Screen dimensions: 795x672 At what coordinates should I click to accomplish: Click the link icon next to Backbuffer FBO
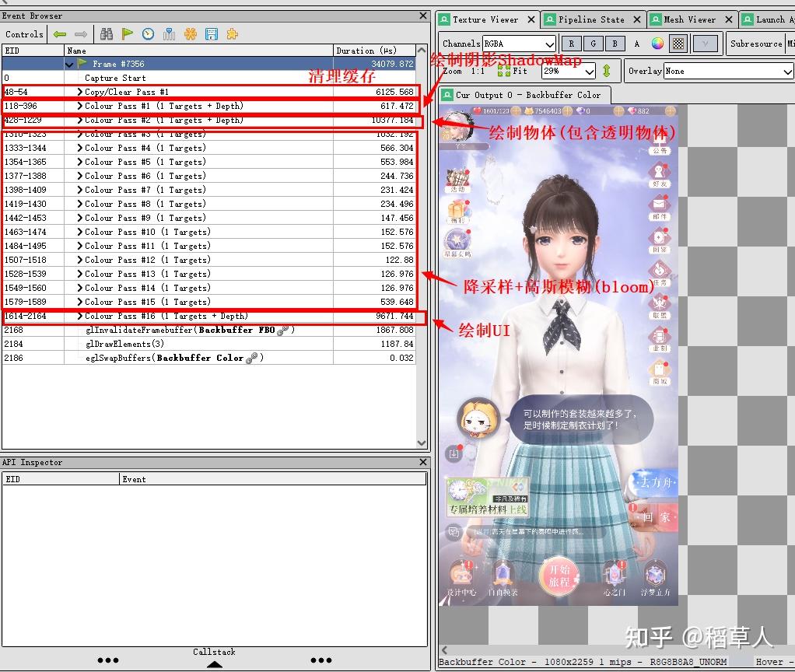(x=283, y=330)
